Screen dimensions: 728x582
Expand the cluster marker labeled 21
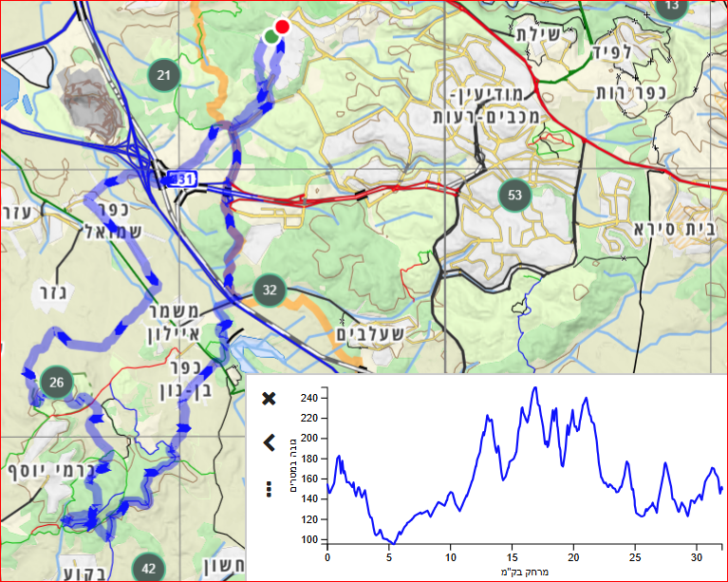165,75
